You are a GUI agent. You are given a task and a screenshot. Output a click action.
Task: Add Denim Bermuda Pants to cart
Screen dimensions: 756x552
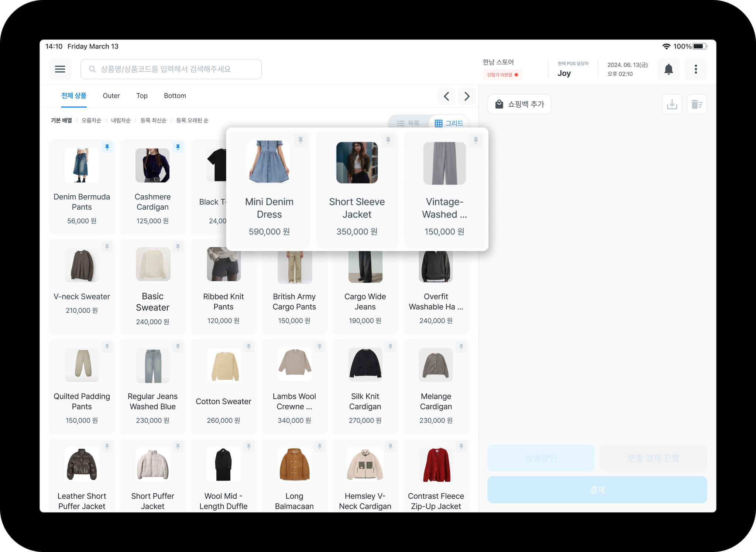pyautogui.click(x=82, y=187)
